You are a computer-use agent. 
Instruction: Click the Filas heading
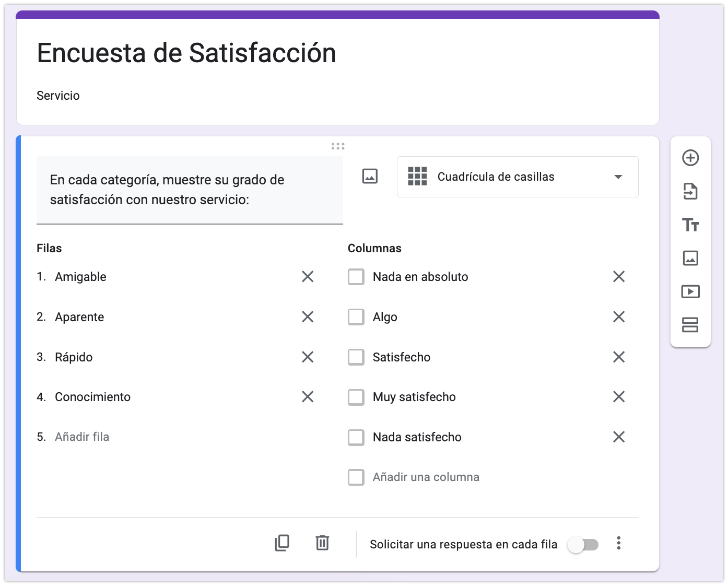pos(49,248)
